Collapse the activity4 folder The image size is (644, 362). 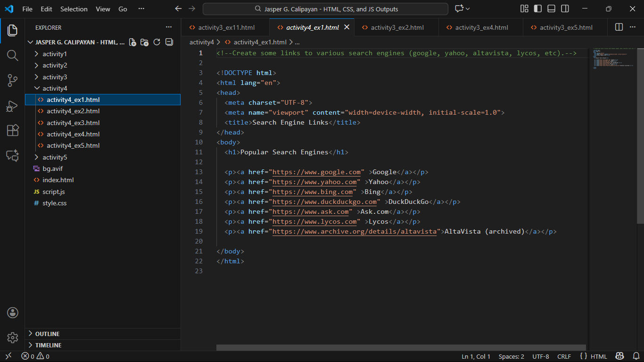coord(55,88)
